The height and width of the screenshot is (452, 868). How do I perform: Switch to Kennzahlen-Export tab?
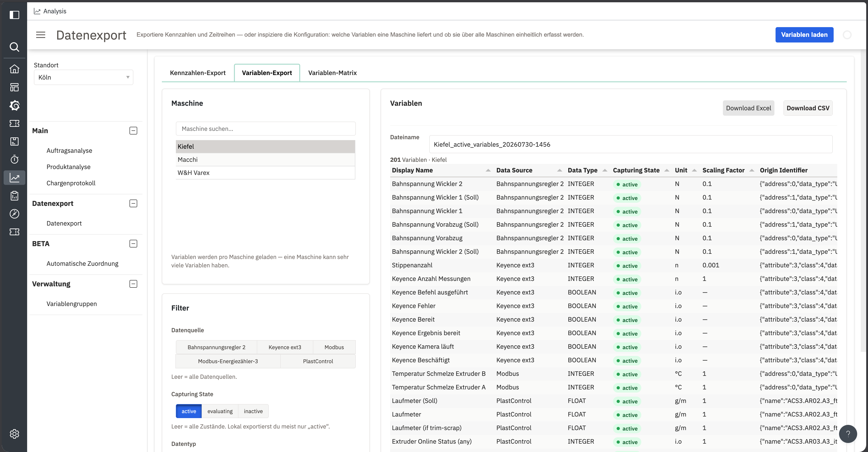click(198, 73)
